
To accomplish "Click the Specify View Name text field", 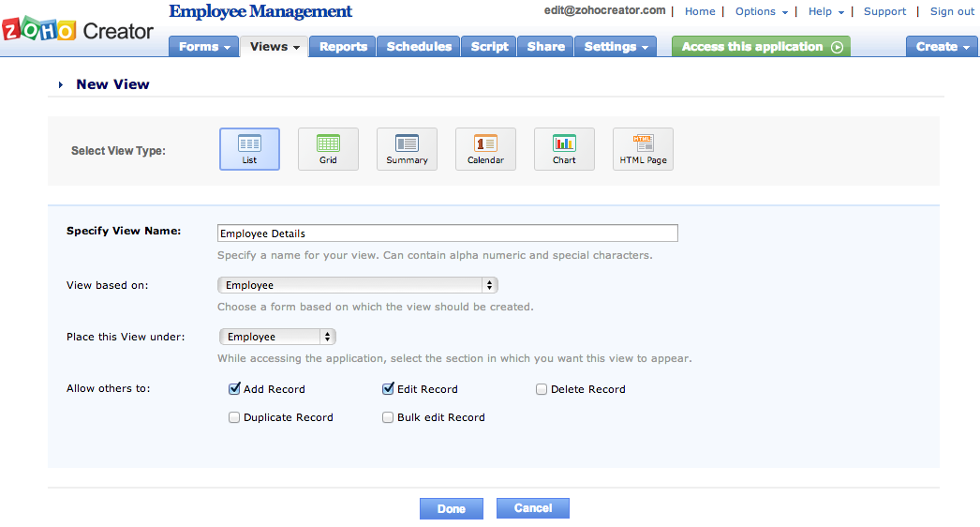I will click(447, 233).
